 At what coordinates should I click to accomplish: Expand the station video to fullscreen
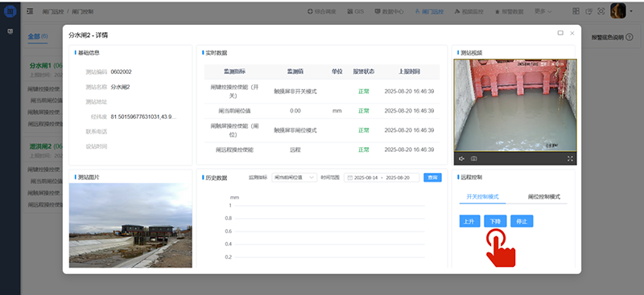click(x=570, y=159)
